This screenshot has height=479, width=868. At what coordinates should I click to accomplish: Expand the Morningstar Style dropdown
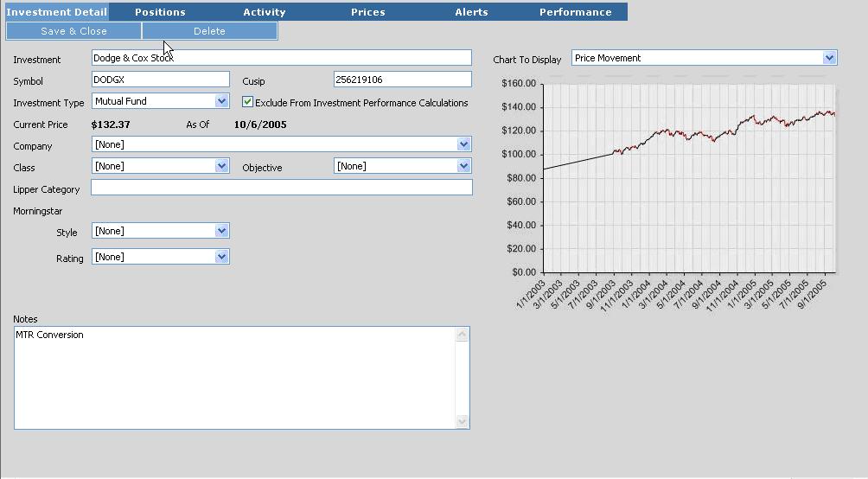click(222, 231)
